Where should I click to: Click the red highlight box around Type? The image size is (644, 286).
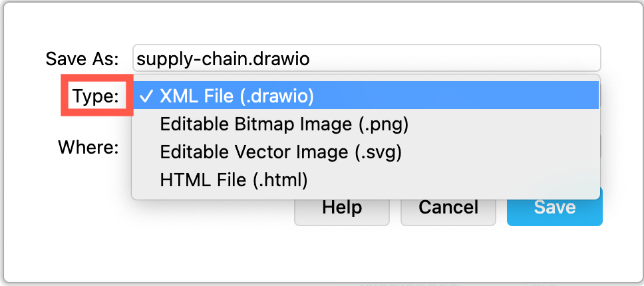click(65, 97)
